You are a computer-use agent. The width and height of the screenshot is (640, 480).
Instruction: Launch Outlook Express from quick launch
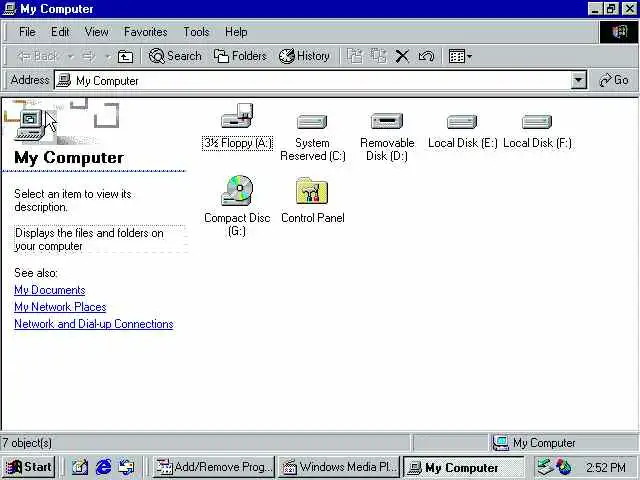point(127,467)
